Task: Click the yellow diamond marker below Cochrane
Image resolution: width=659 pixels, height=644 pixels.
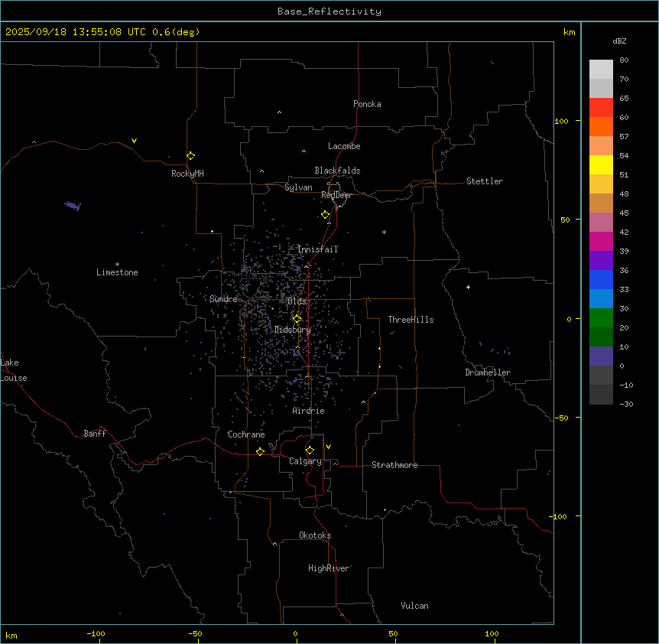Action: point(260,452)
